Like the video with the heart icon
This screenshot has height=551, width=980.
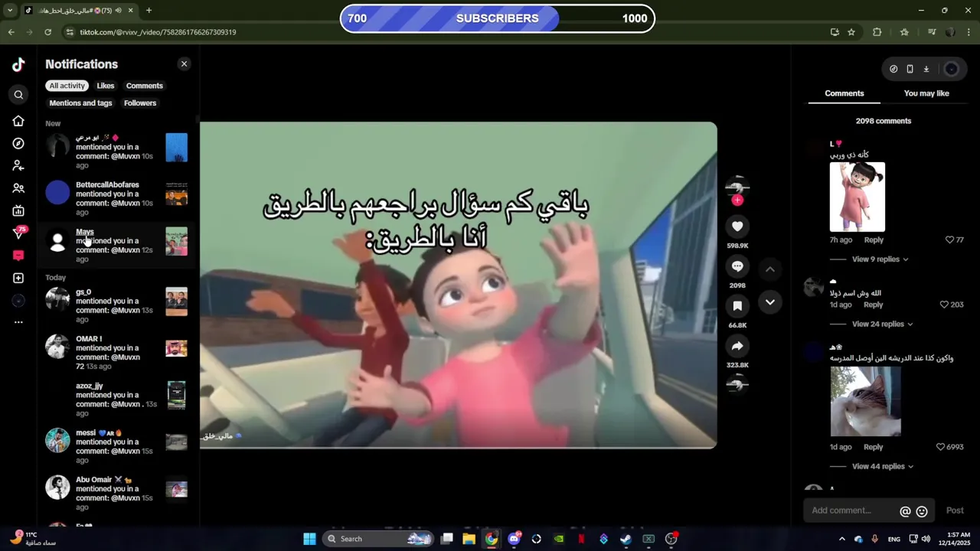coord(737,227)
